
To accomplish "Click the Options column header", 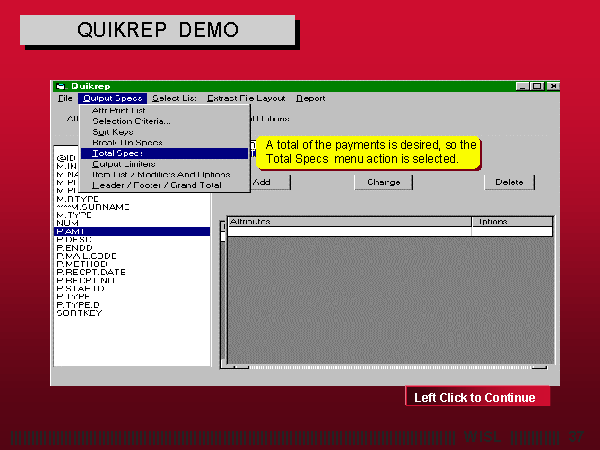I will (511, 221).
